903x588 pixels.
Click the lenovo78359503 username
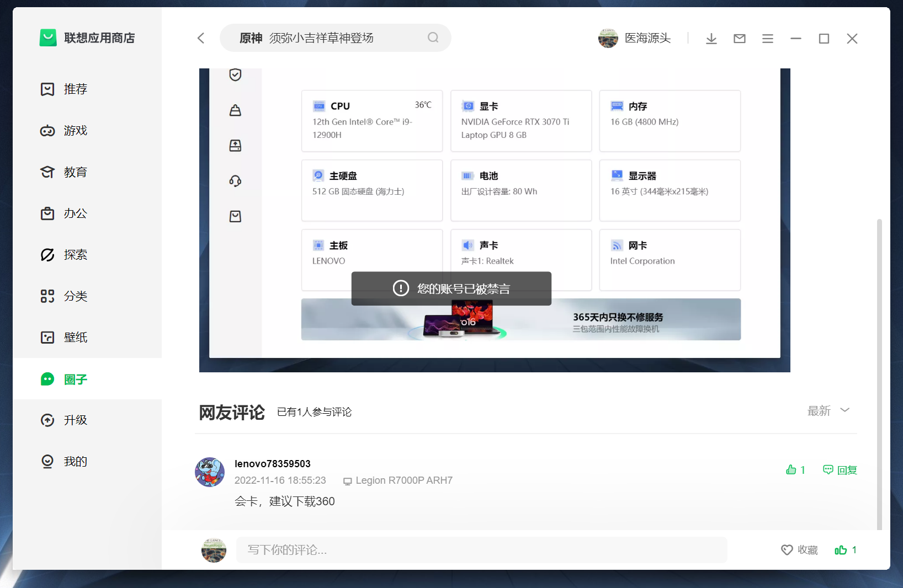point(273,464)
